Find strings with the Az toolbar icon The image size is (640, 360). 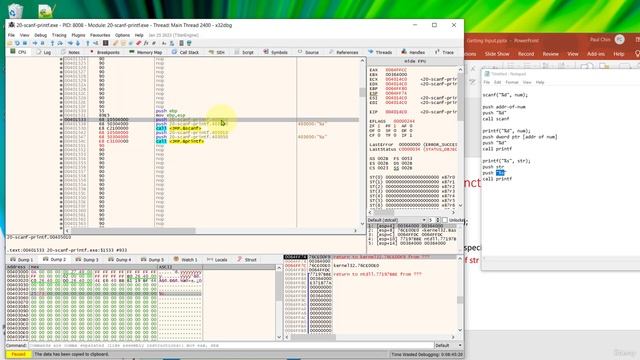tap(164, 43)
